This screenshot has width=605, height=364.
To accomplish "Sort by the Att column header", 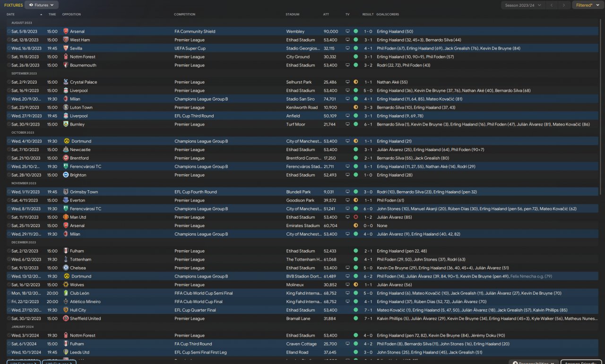I will [326, 14].
